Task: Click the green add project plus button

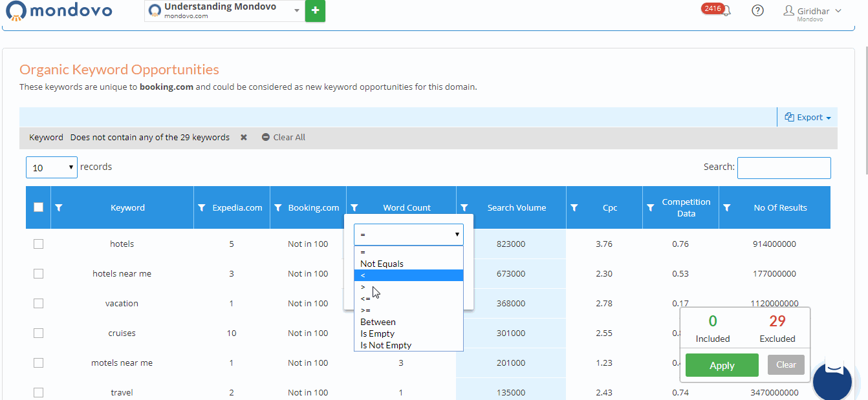Action: (x=315, y=10)
